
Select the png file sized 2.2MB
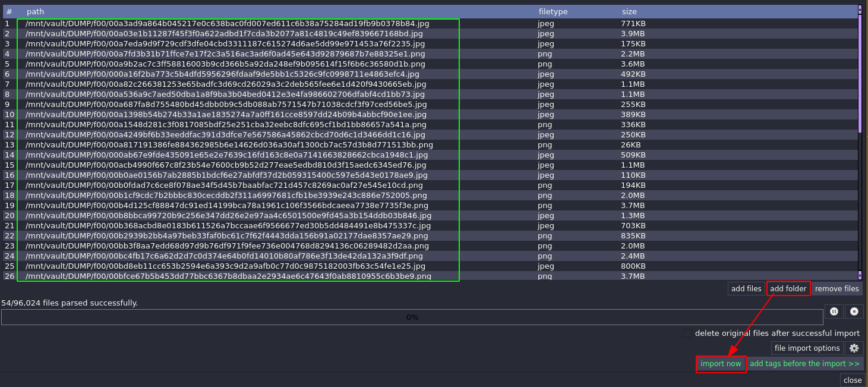pyautogui.click(x=430, y=54)
